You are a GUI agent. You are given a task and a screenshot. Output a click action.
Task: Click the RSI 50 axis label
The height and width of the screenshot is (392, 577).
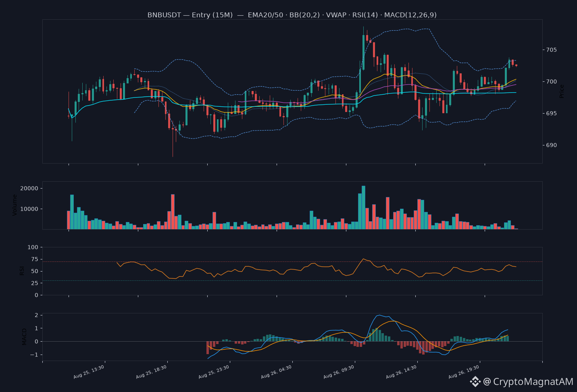click(35, 272)
